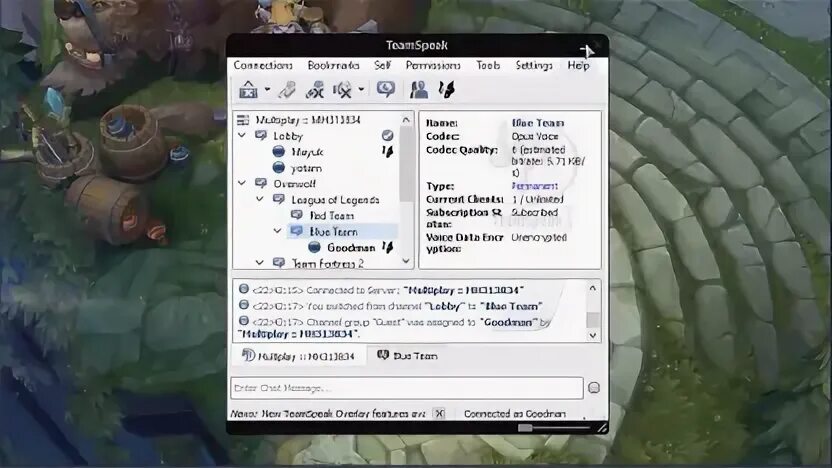Viewport: 832px width, 468px height.
Task: Click the Connected as Goodman status text
Action: coord(514,414)
